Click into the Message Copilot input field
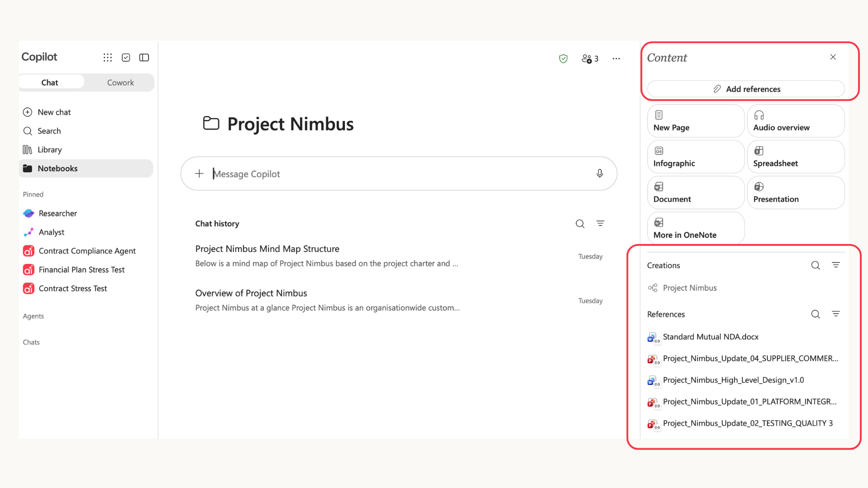The image size is (868, 488). point(399,174)
